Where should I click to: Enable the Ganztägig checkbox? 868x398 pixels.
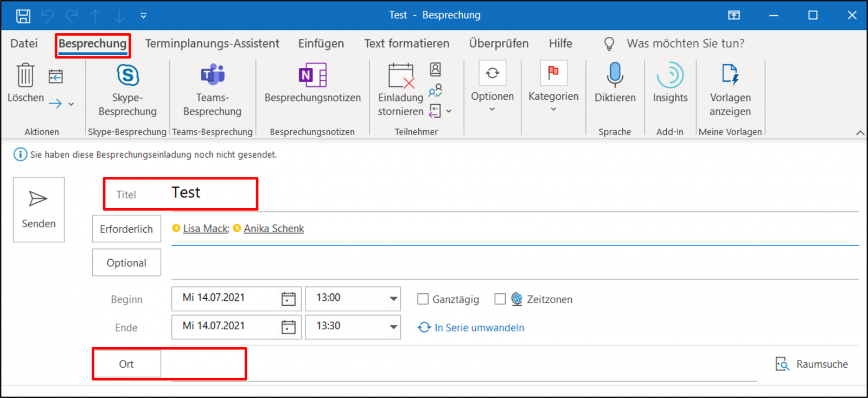point(423,299)
